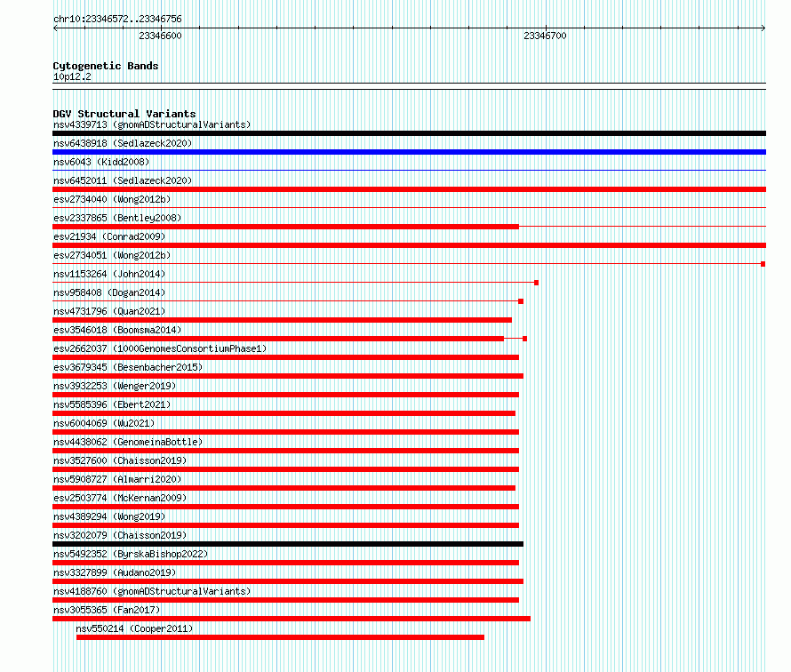Select the Cytogenetic Bands track title

click(x=106, y=66)
